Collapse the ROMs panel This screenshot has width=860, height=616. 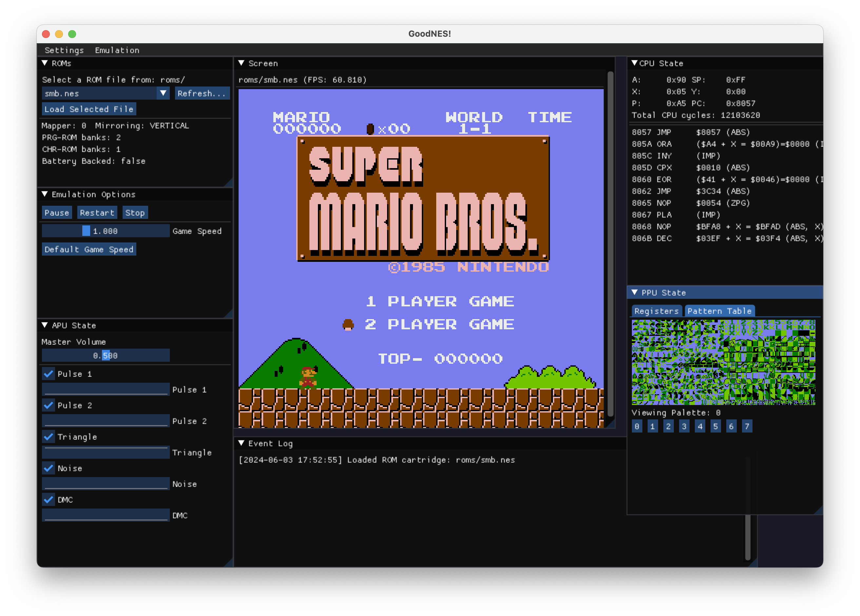pyautogui.click(x=45, y=63)
